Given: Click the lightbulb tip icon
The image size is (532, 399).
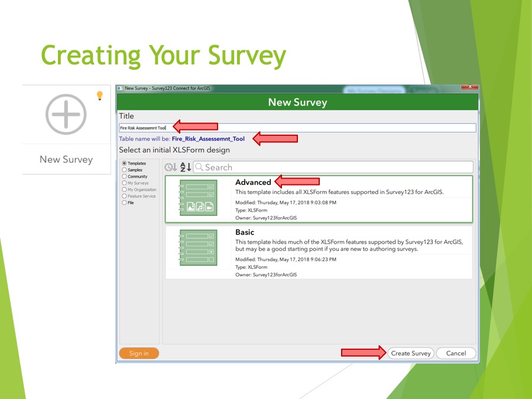Looking at the screenshot, I should tap(99, 95).
